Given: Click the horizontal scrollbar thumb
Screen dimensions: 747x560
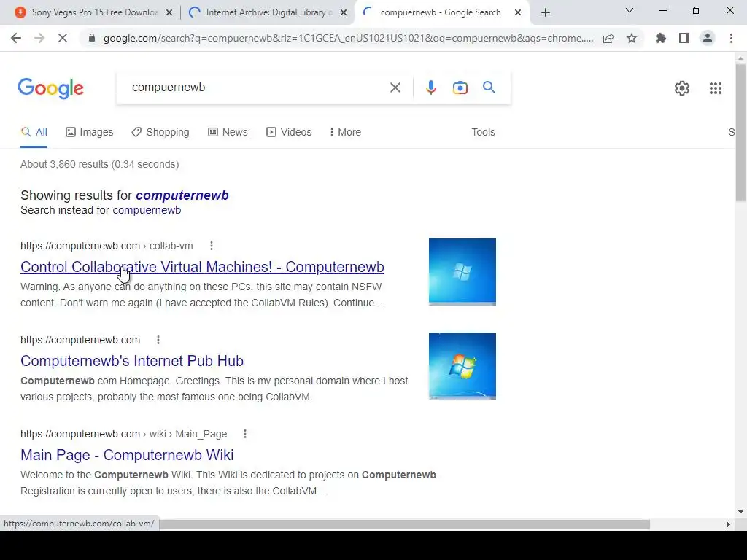Looking at the screenshot, I should (404, 524).
